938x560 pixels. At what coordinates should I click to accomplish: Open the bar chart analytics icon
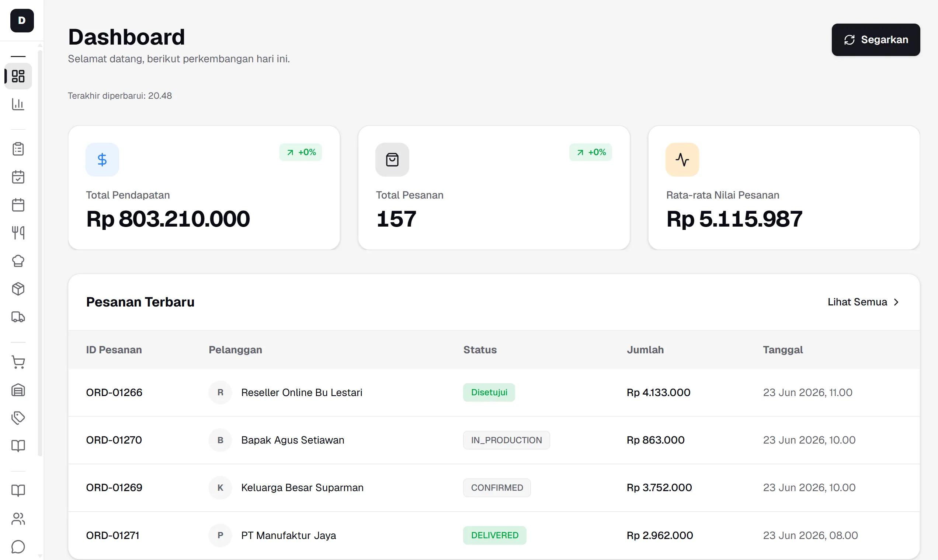(x=18, y=104)
